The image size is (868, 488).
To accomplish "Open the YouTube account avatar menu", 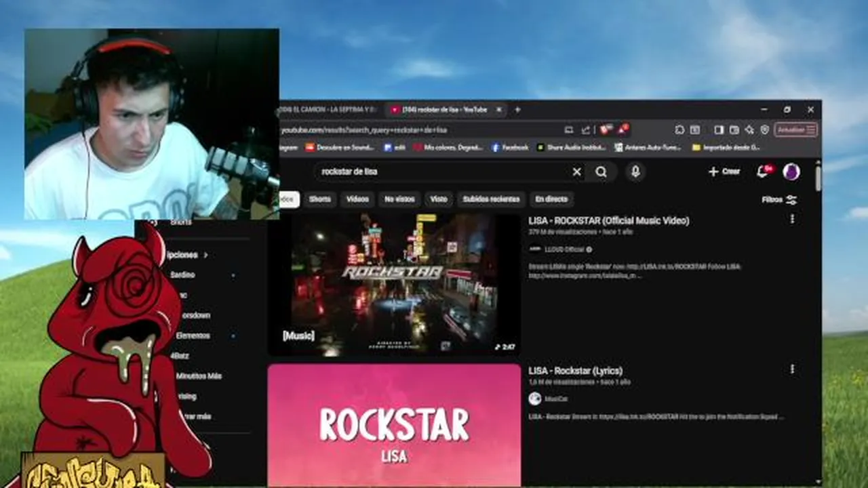I will [x=791, y=171].
